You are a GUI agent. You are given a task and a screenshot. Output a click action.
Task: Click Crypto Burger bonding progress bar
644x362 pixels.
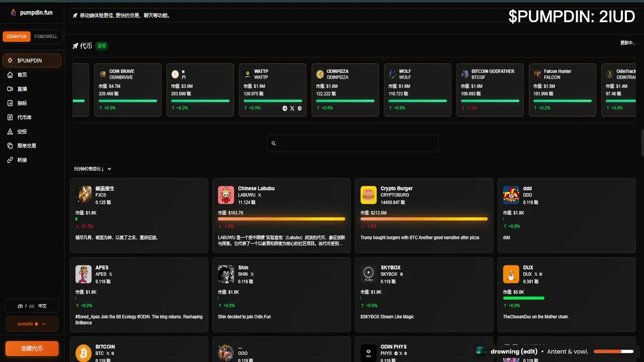point(424,219)
